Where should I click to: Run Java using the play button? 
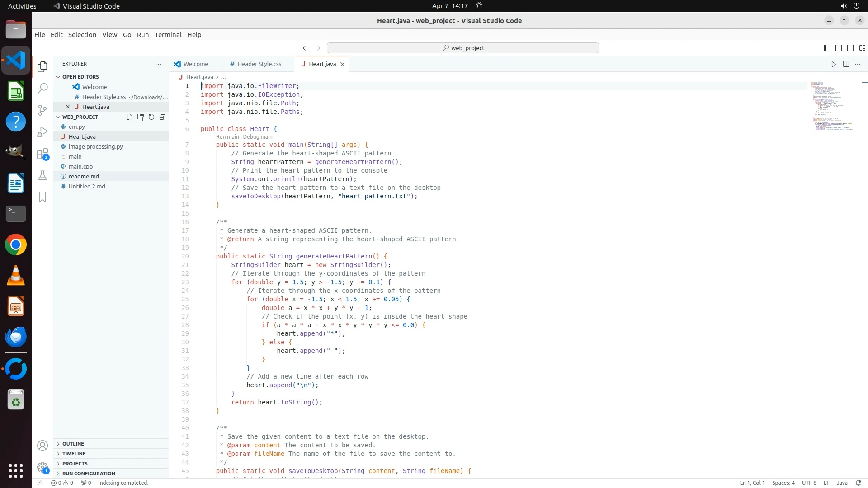834,64
